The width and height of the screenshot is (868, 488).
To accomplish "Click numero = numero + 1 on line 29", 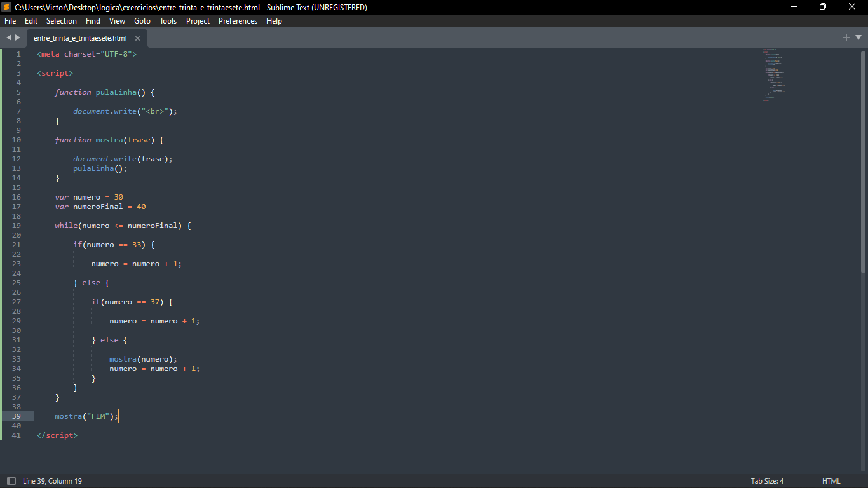I will click(154, 321).
